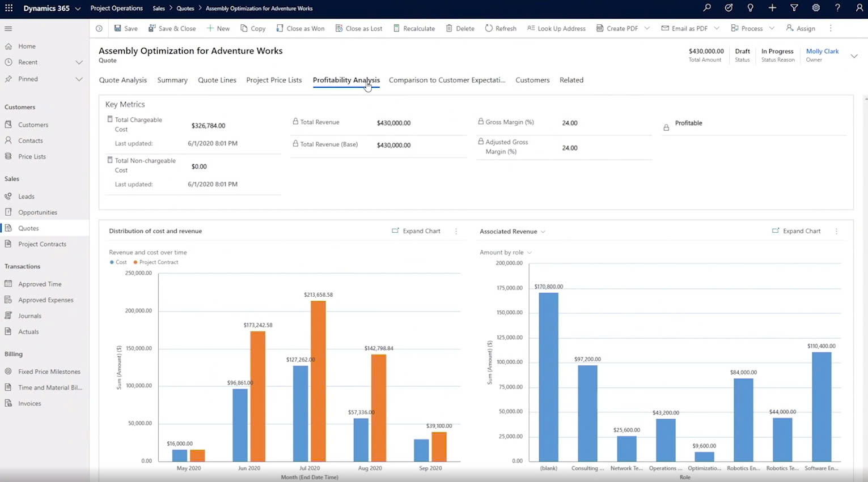Screen dimensions: 868x482
Task: Open the command bar overflow ellipsis
Action: (x=831, y=28)
